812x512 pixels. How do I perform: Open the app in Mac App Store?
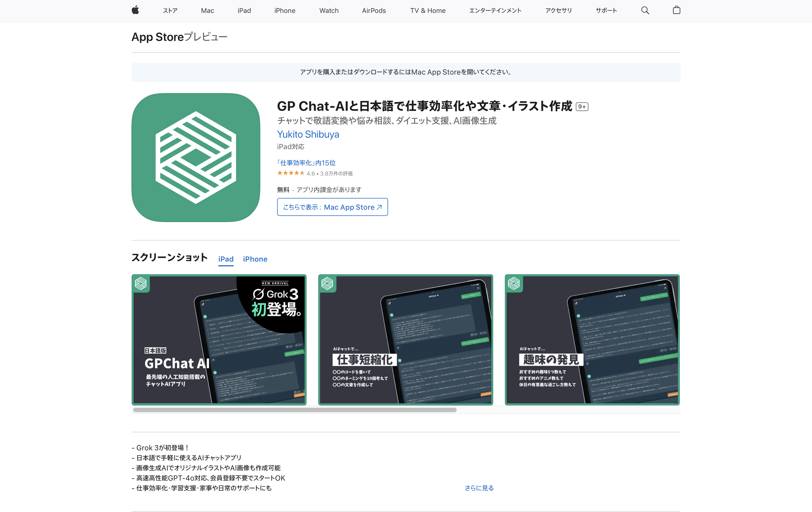[332, 207]
